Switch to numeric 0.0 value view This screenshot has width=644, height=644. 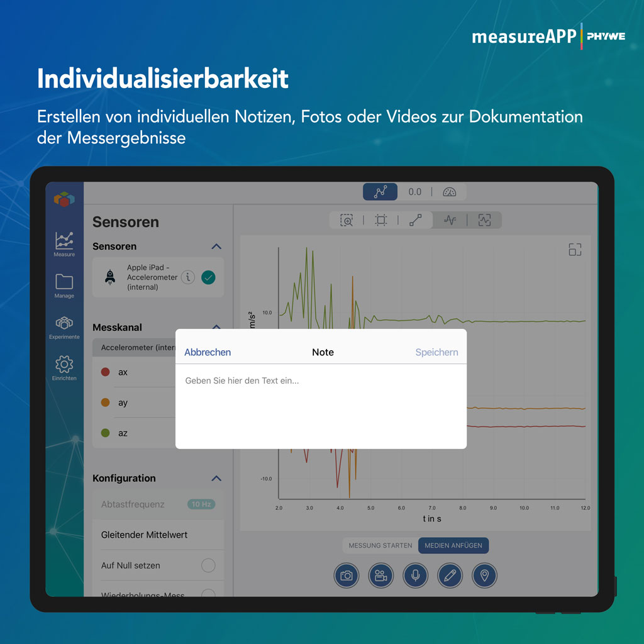point(414,192)
